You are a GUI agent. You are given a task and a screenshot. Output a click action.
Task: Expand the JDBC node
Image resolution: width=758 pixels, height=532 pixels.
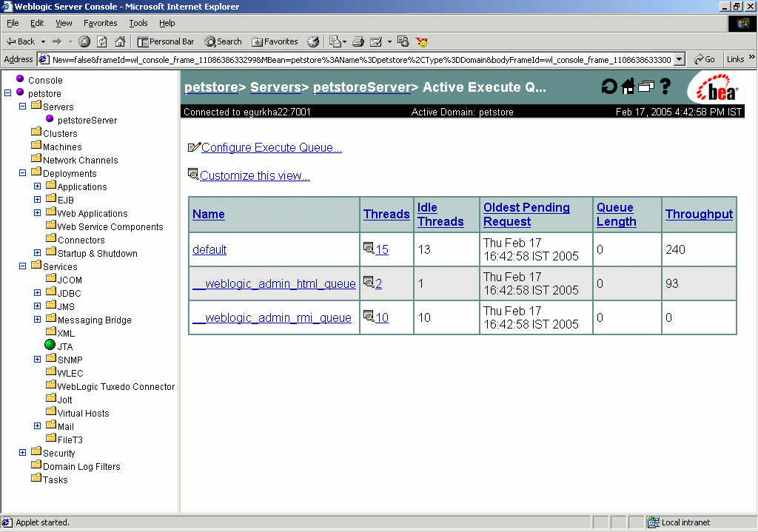[37, 293]
